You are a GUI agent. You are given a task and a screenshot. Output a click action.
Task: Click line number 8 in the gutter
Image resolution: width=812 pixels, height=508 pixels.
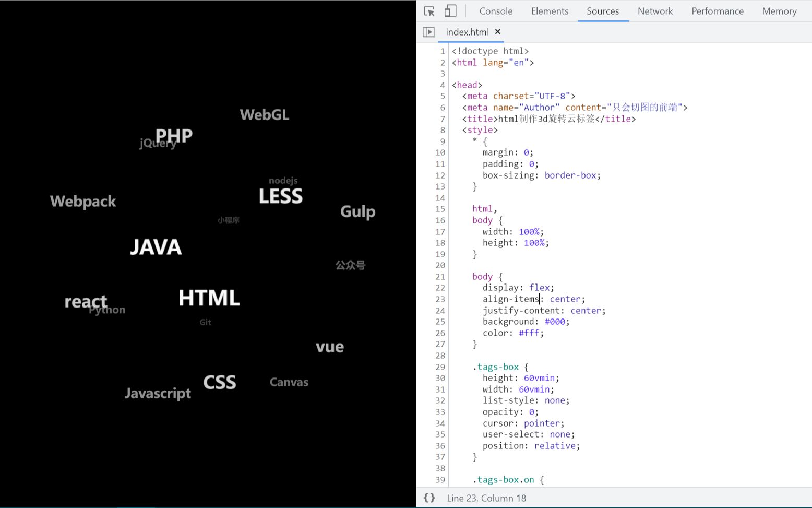point(443,130)
